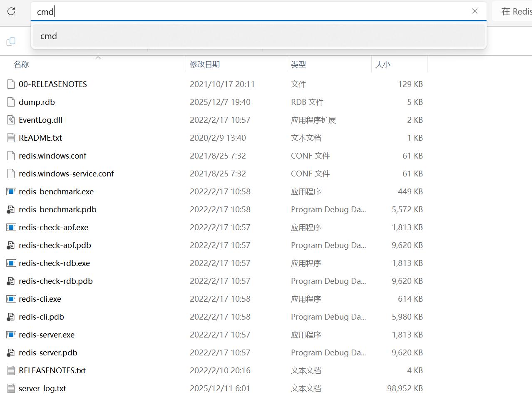Select file name EventLog.dll

(40, 120)
